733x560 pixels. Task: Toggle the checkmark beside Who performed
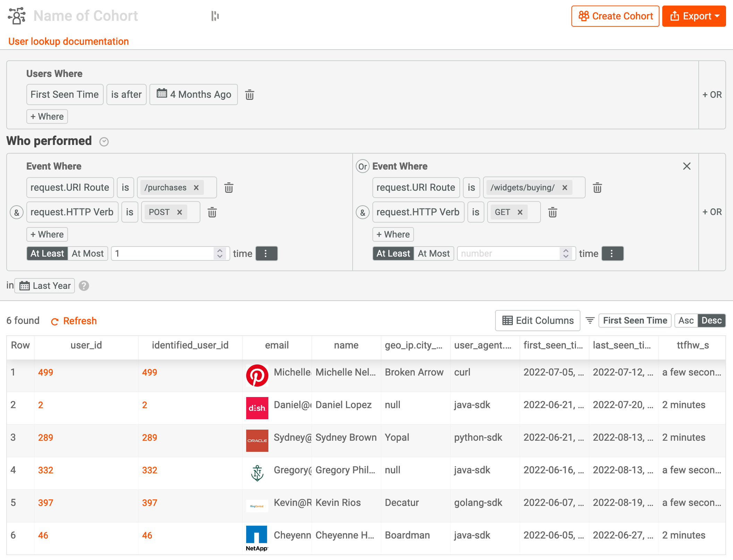tap(104, 142)
